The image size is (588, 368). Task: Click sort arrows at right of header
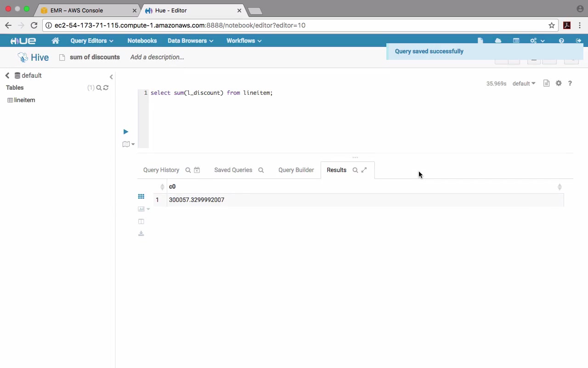coord(560,187)
